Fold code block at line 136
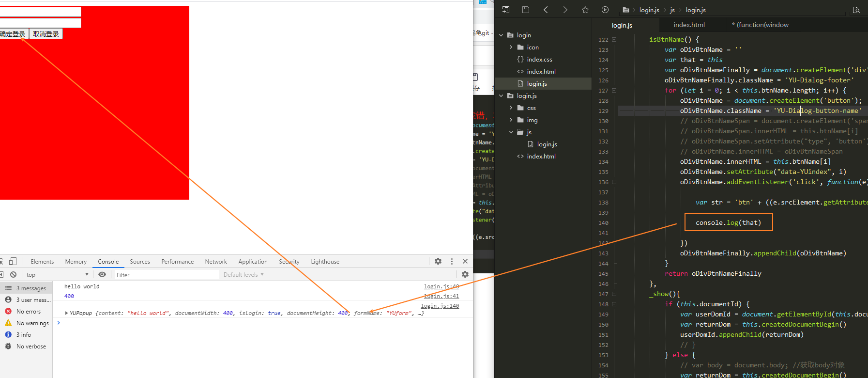The height and width of the screenshot is (378, 868). 614,182
